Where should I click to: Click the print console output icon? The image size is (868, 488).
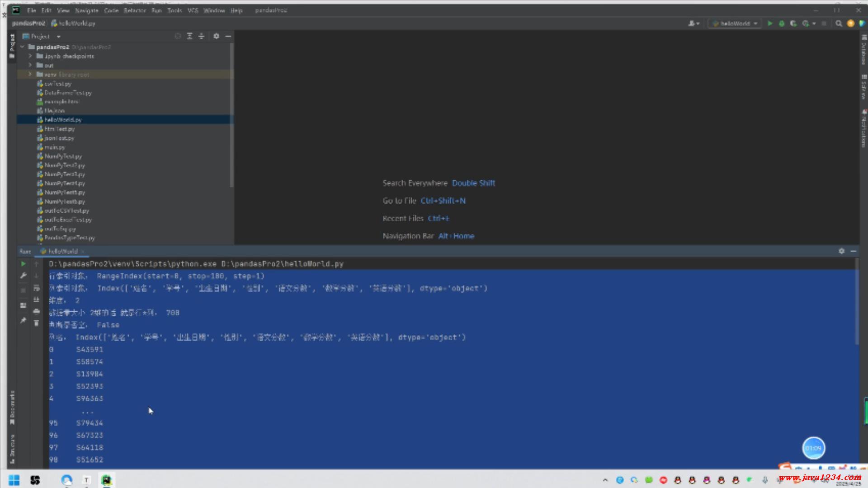click(x=37, y=311)
